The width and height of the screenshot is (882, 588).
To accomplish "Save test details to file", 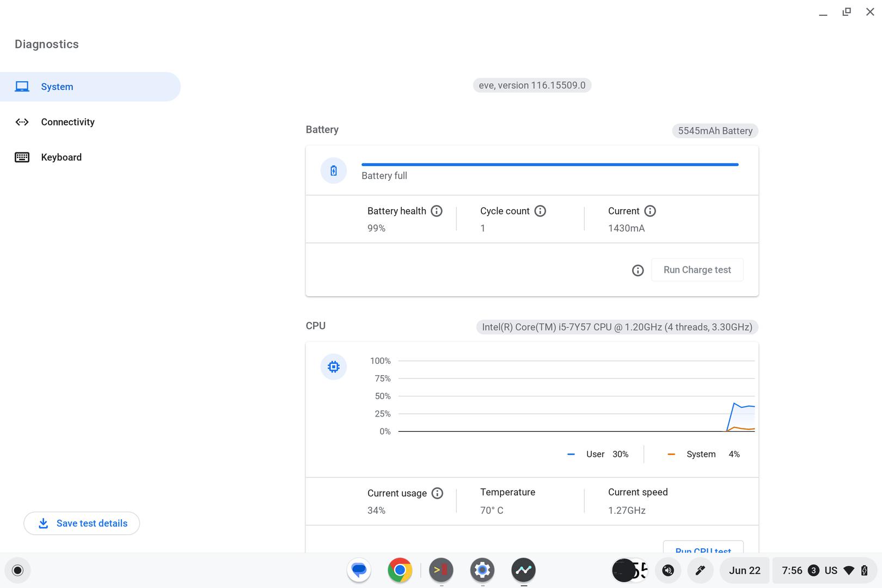I will pyautogui.click(x=82, y=523).
